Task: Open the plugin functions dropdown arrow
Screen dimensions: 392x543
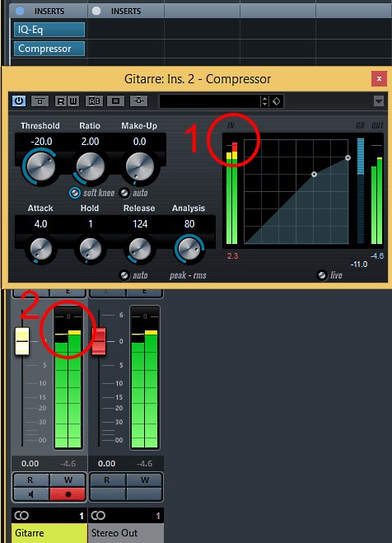Action: tap(379, 101)
